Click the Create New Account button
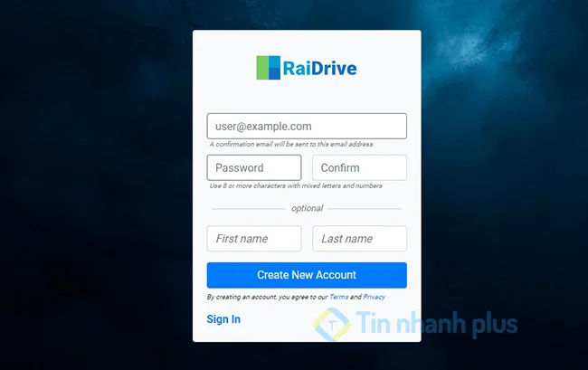Viewport: 588px width, 370px height. click(307, 275)
